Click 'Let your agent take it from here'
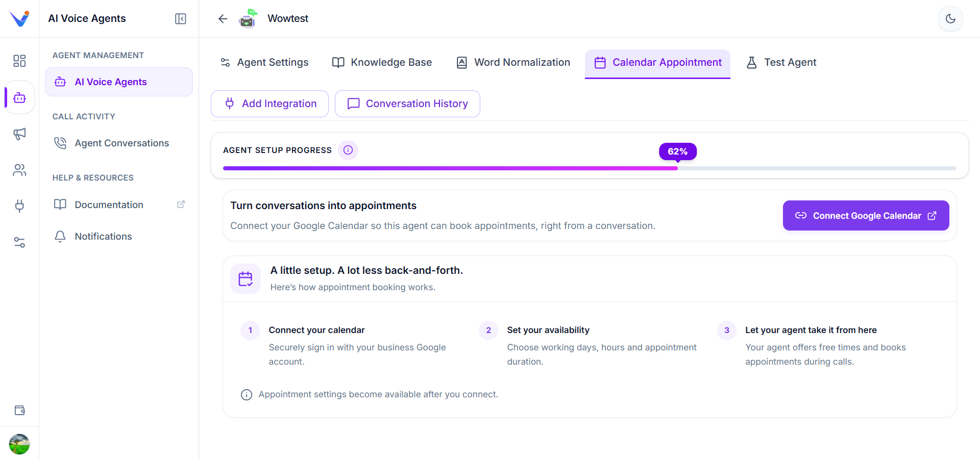Screen dimensions: 980x459 pos(811,330)
